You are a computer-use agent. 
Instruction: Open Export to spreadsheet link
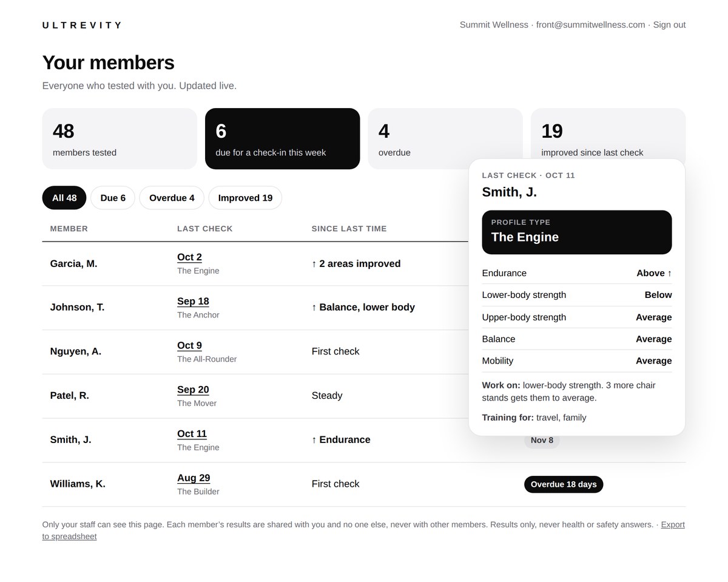pyautogui.click(x=363, y=530)
